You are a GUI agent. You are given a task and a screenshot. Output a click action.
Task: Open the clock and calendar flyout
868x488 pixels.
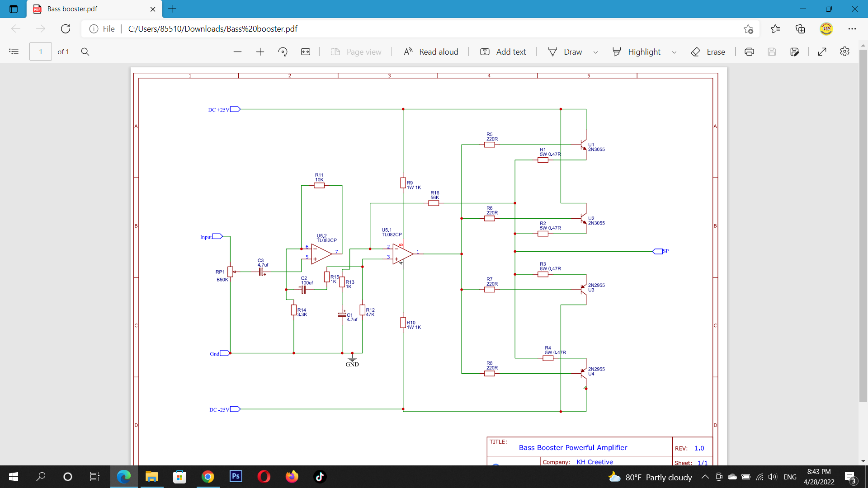(819, 477)
